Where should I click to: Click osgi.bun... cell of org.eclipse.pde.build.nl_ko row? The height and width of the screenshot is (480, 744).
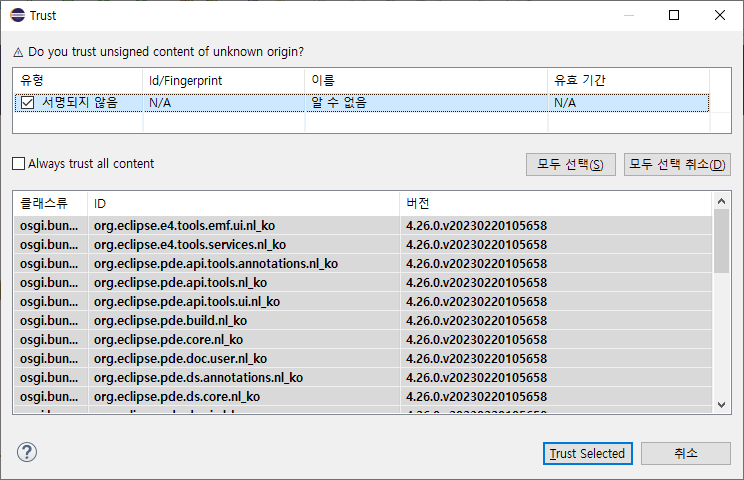(49, 321)
